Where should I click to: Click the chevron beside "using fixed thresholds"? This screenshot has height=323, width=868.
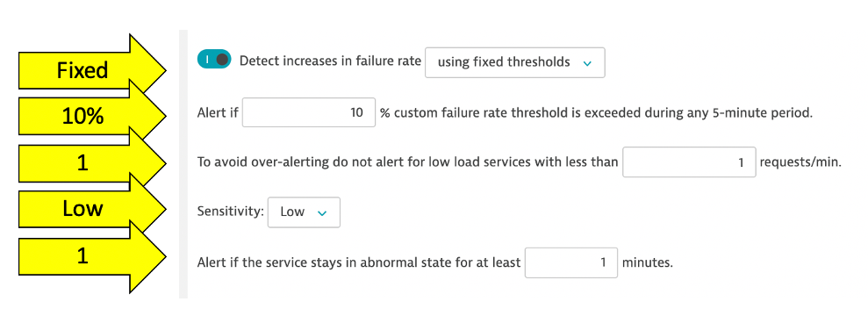pos(587,63)
